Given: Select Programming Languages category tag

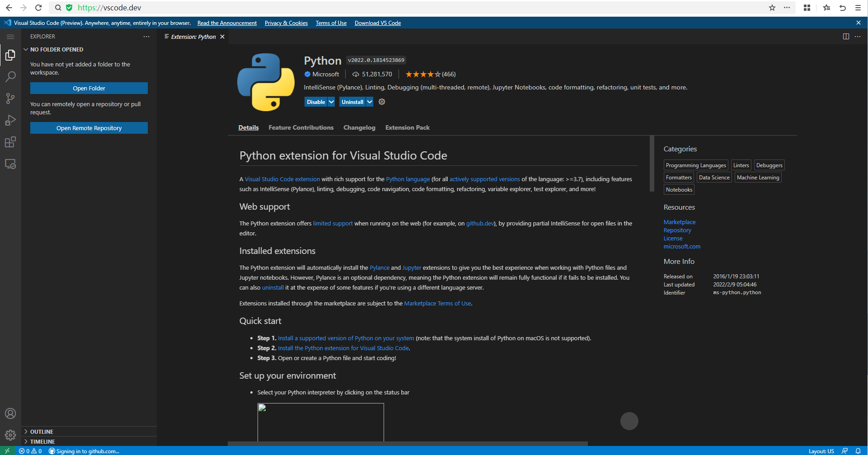Looking at the screenshot, I should point(696,165).
